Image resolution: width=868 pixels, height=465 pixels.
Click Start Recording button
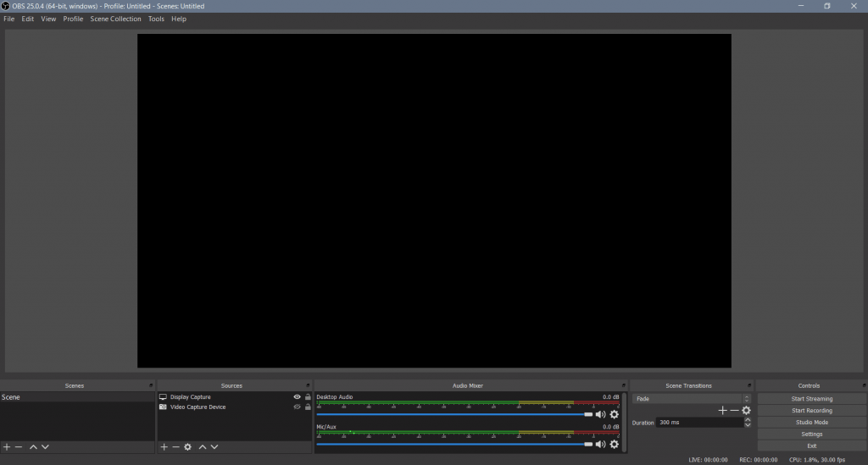[811, 410]
